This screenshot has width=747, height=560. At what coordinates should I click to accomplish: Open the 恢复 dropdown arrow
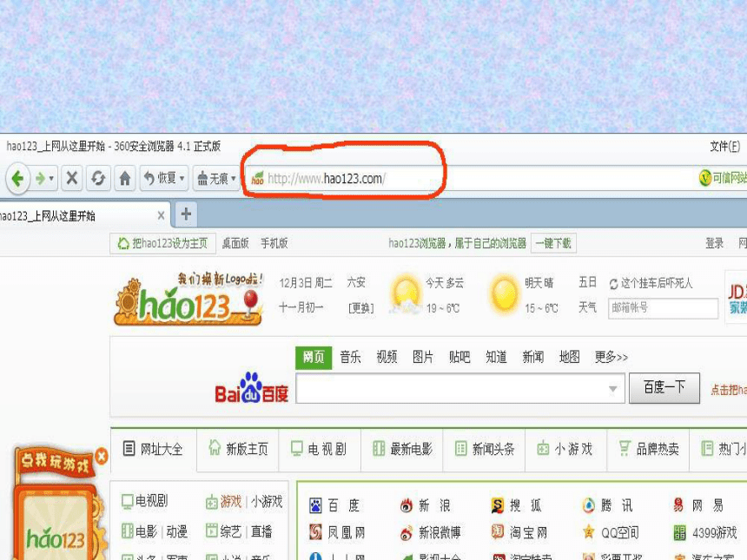click(x=182, y=179)
